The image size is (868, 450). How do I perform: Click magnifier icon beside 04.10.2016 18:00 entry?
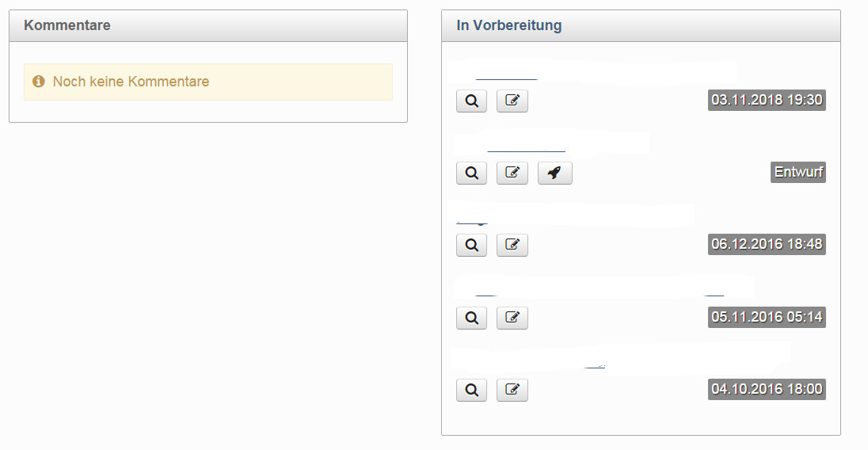(471, 391)
